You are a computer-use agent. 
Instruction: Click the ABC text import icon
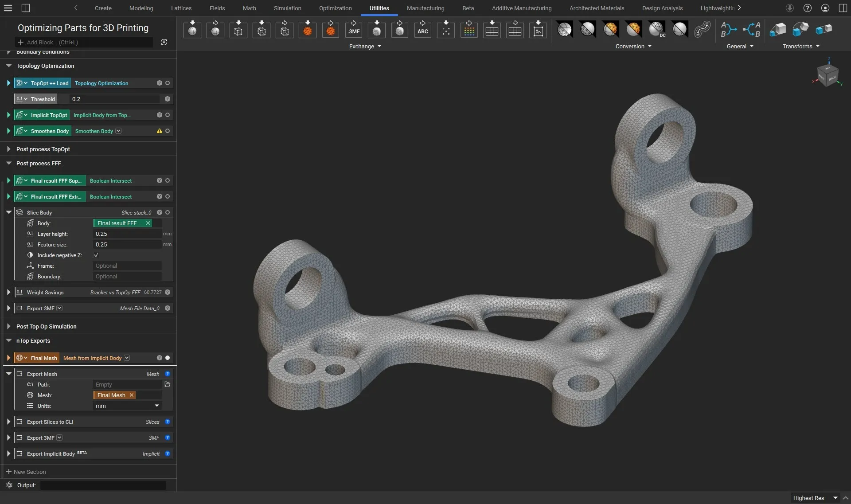click(422, 30)
